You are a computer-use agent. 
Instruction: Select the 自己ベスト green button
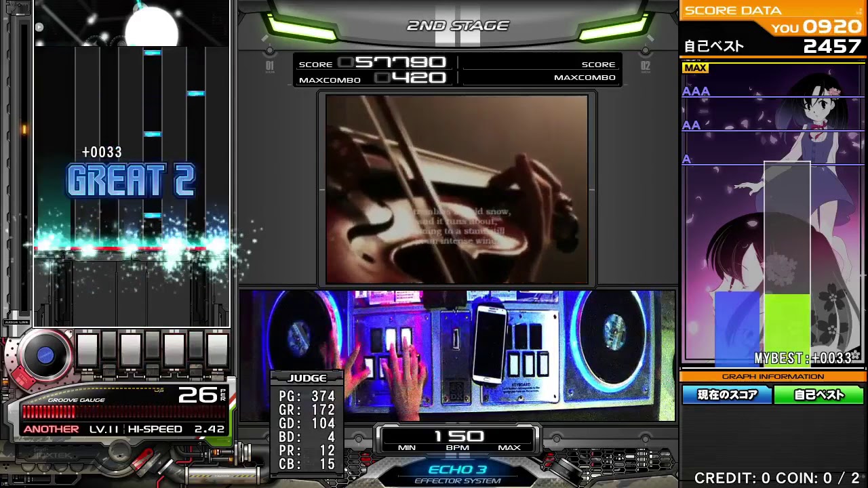819,394
